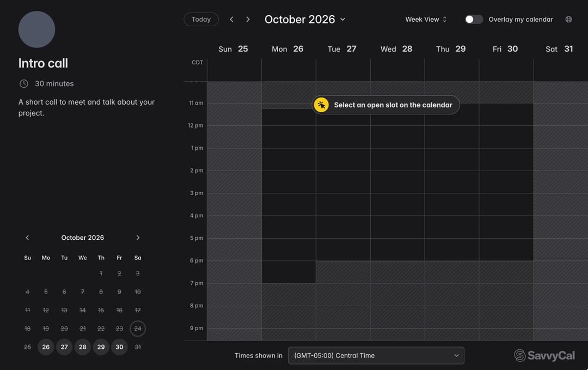Click the '30 minutes' duration text

[54, 84]
